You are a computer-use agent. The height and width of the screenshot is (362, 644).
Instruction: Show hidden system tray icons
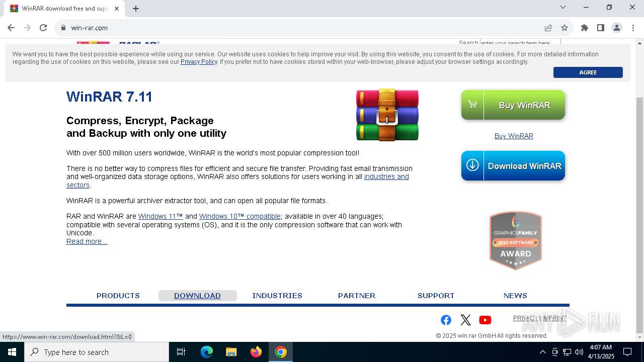(x=542, y=352)
